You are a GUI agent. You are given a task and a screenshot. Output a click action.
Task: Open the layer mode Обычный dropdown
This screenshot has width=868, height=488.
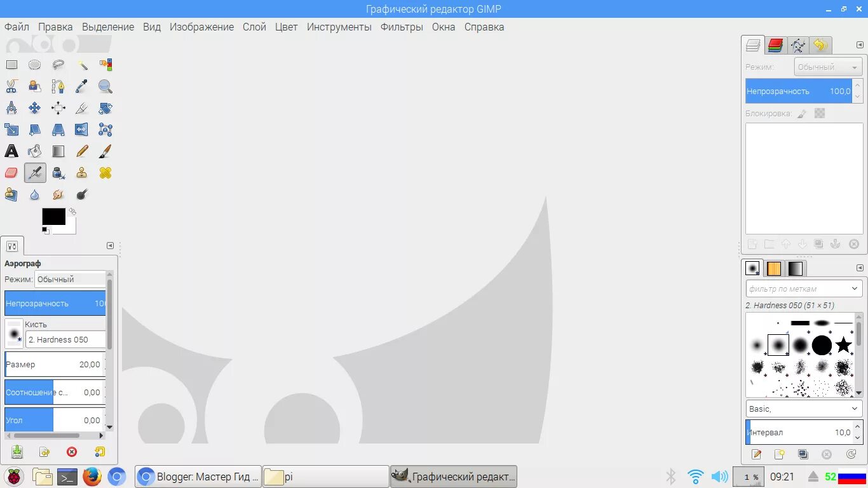click(x=828, y=67)
